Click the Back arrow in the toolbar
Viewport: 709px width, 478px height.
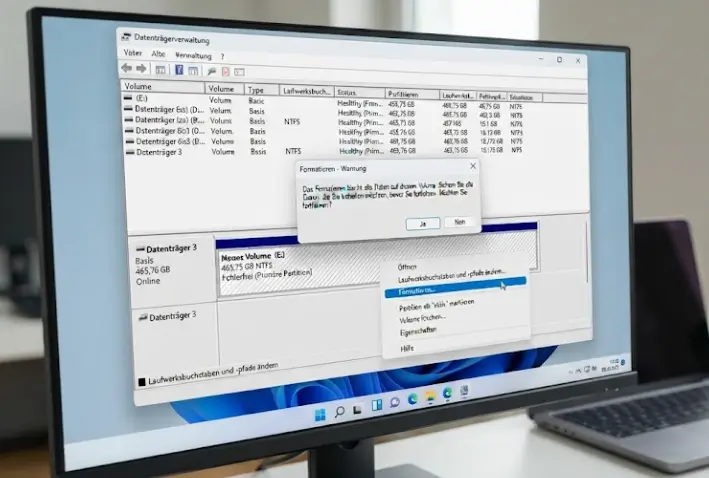click(x=127, y=68)
